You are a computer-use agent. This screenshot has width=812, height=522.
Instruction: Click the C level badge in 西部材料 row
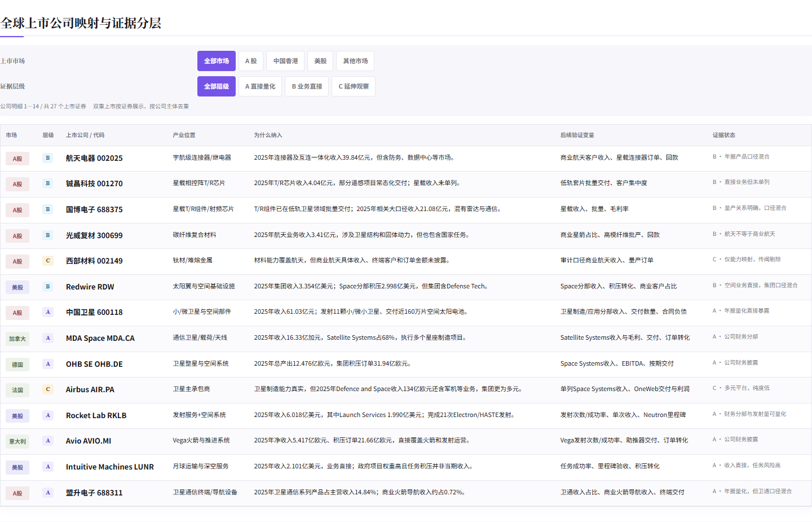click(48, 261)
